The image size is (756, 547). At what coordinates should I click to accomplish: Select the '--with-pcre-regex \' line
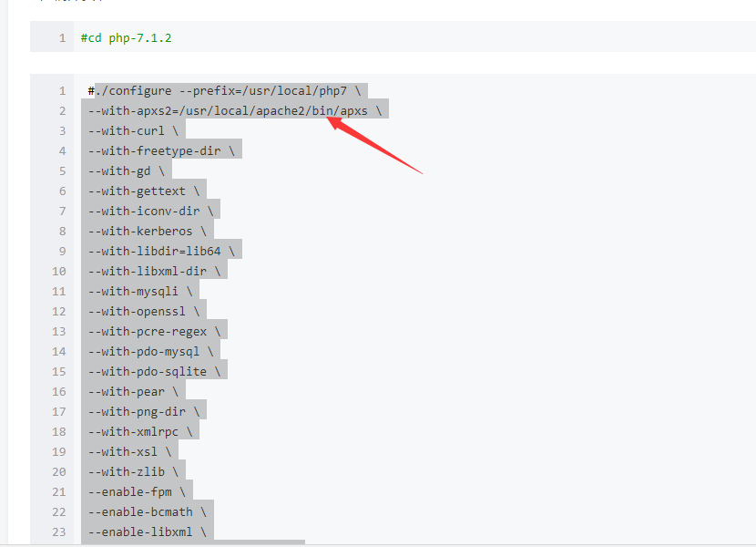tap(154, 332)
